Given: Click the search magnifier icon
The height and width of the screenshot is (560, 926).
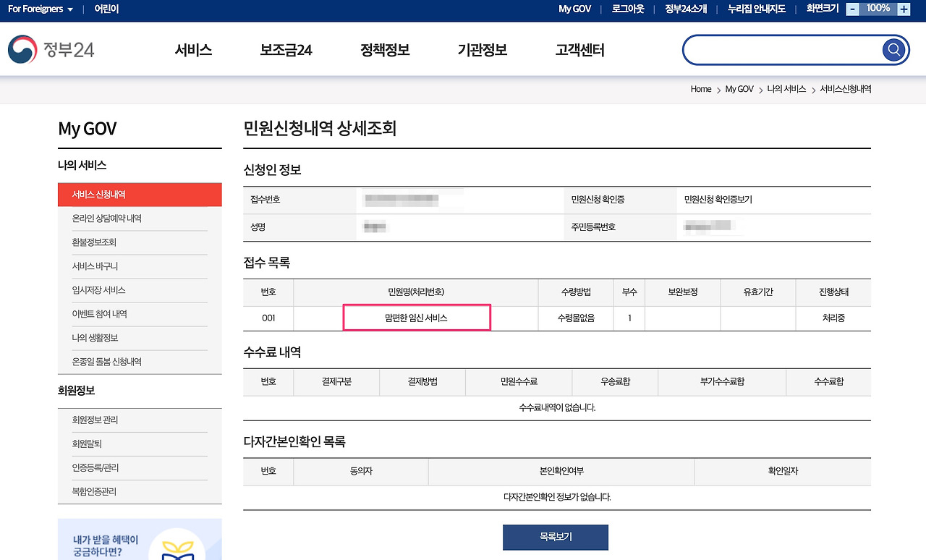Looking at the screenshot, I should click(894, 50).
